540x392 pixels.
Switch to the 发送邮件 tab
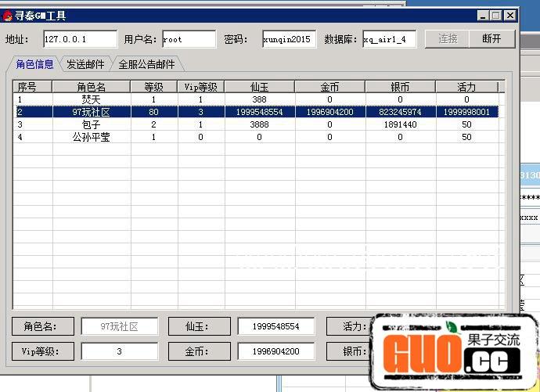pyautogui.click(x=85, y=64)
